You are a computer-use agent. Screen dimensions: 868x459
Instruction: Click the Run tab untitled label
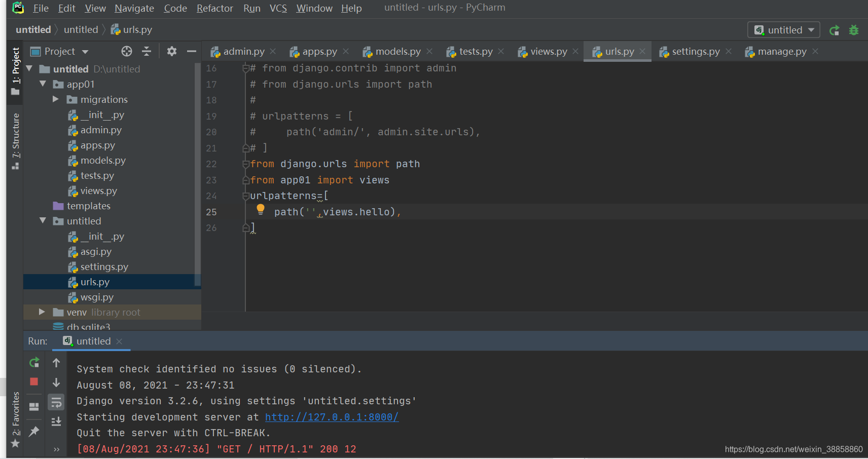pyautogui.click(x=94, y=341)
